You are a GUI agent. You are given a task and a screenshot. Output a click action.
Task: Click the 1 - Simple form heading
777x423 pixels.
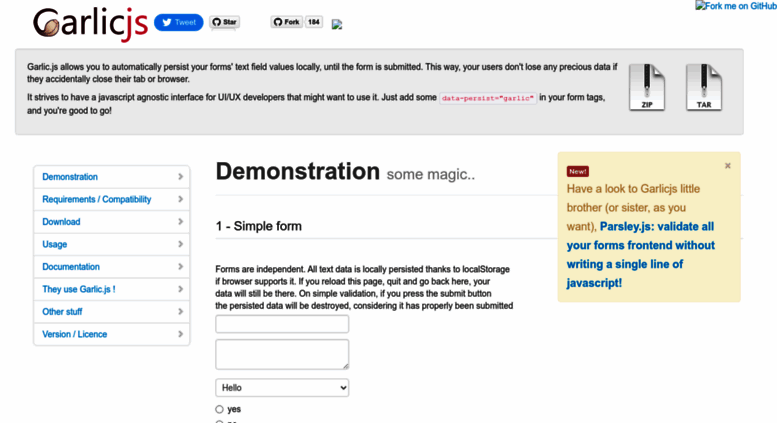point(259,226)
